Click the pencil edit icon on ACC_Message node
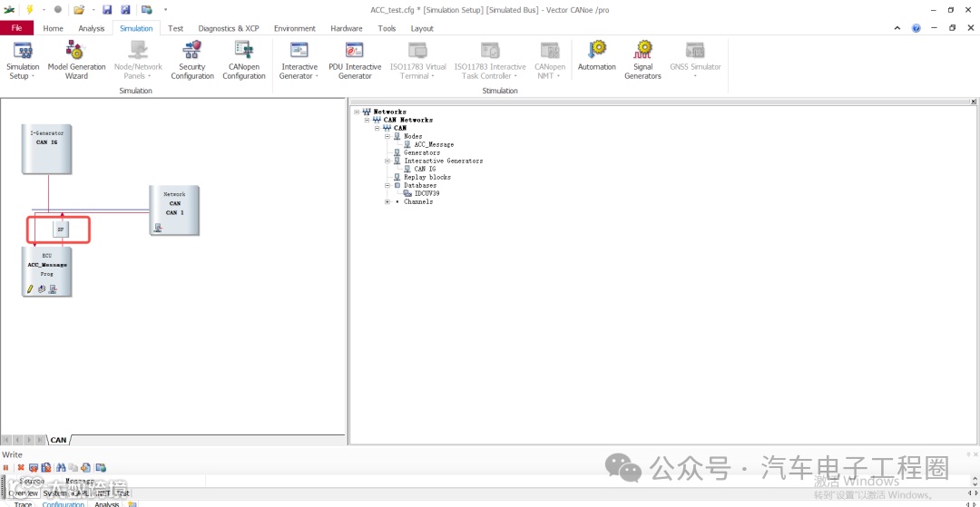Screen dimensions: 980x507 pyautogui.click(x=29, y=289)
